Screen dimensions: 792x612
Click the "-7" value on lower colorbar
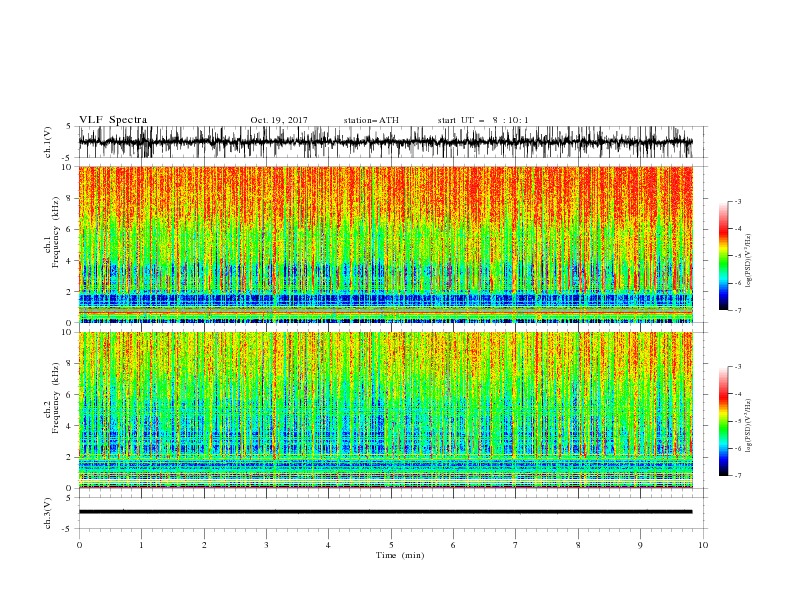tap(738, 476)
